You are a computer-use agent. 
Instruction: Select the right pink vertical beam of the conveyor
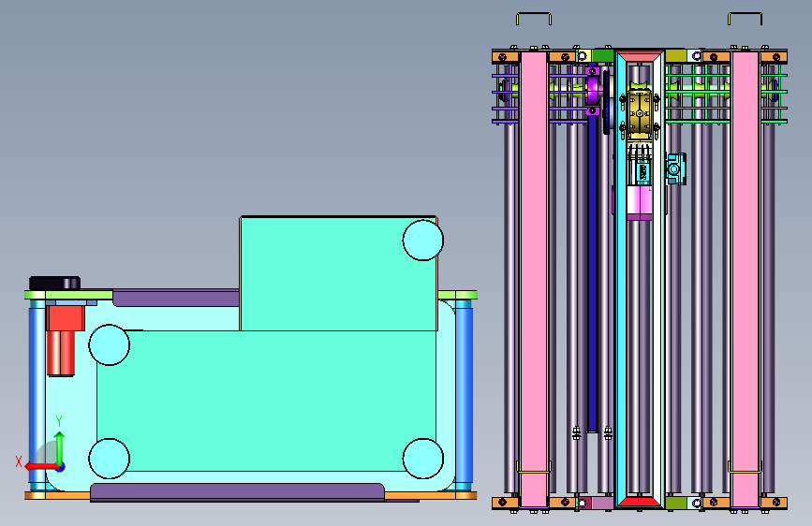(745, 279)
